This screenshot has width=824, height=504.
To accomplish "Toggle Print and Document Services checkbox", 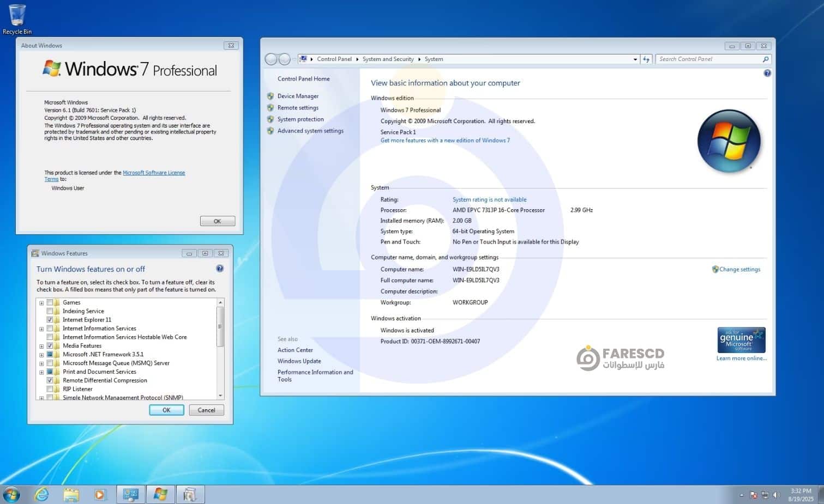I will (x=50, y=372).
